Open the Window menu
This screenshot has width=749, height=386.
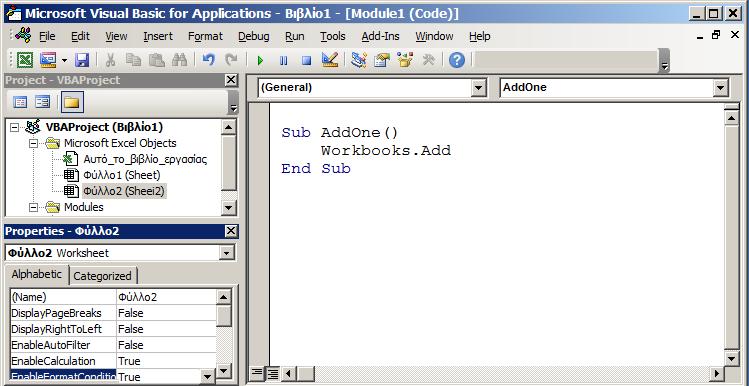[434, 36]
